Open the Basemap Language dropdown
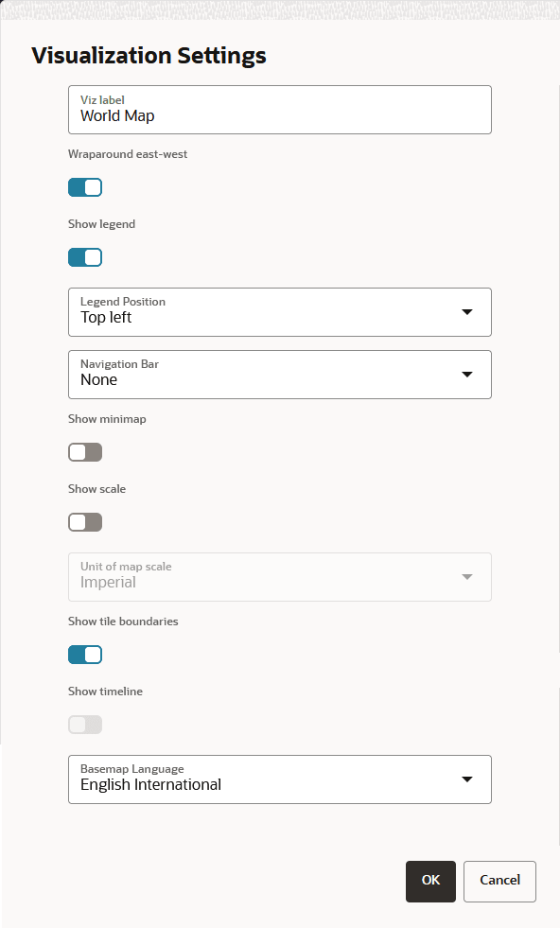Screen dimensions: 560x928 tap(279, 779)
